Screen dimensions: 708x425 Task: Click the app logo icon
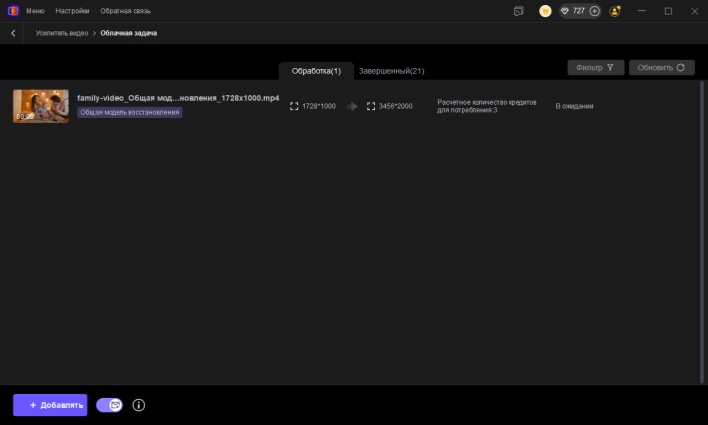(x=13, y=11)
